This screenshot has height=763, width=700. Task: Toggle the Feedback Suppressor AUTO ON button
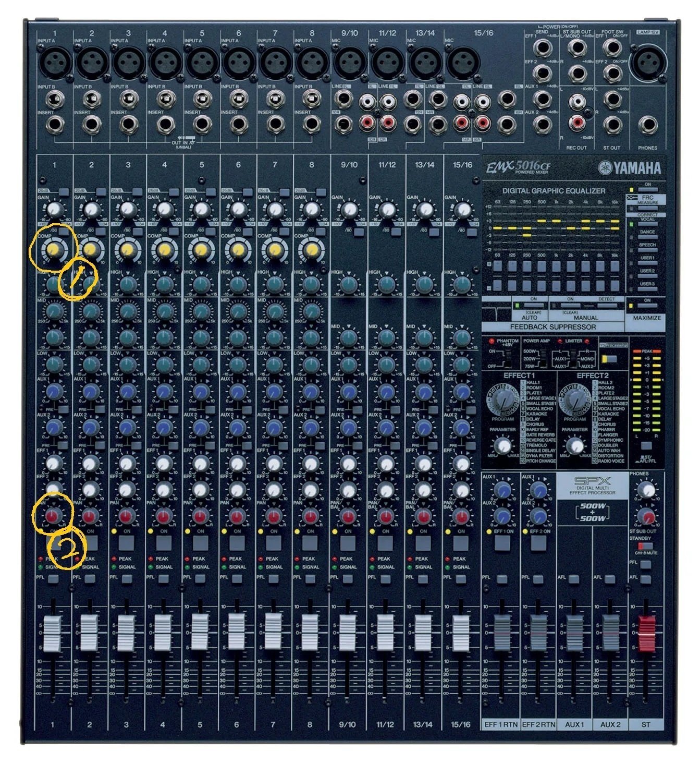pyautogui.click(x=533, y=306)
